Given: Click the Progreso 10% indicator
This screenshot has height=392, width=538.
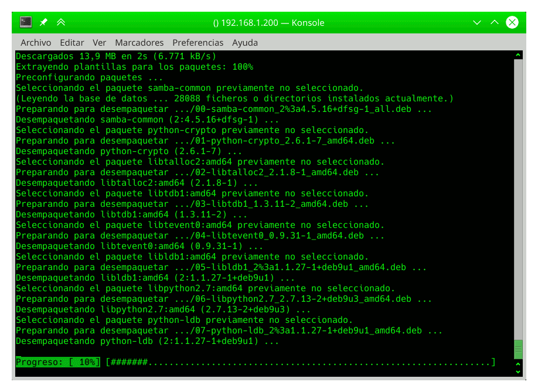Looking at the screenshot, I should click(58, 362).
